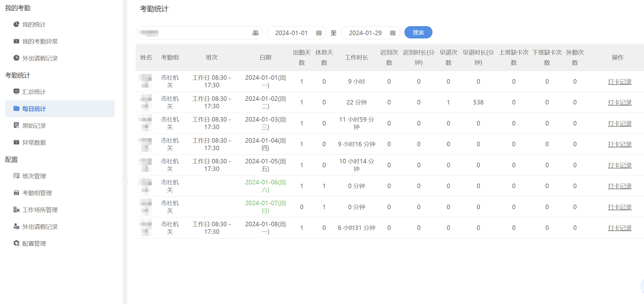The height and width of the screenshot is (304, 644).
Task: Click the document icon beside 原始记录
Action: [x=16, y=125]
